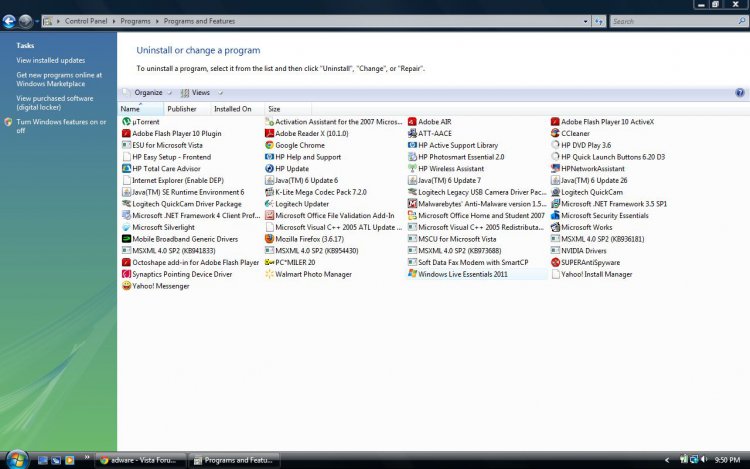Image resolution: width=750 pixels, height=469 pixels.
Task: Select the Adobe AIR icon
Action: [x=412, y=122]
